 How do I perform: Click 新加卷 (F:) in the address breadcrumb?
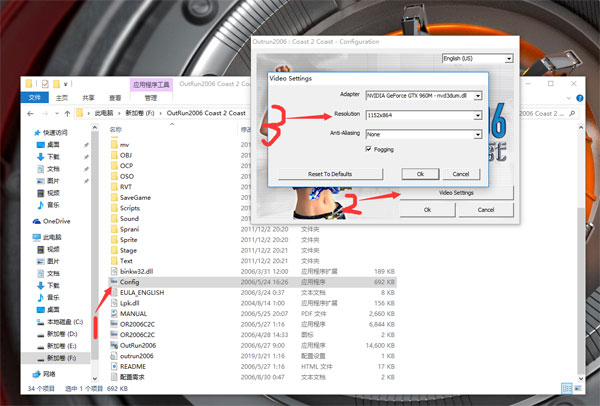tap(140, 113)
